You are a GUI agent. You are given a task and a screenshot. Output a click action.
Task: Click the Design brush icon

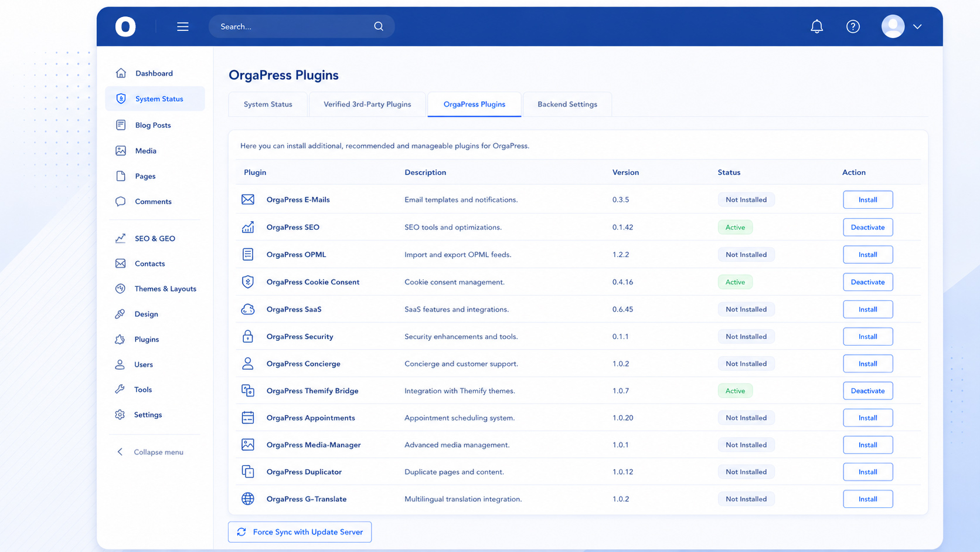click(x=120, y=314)
